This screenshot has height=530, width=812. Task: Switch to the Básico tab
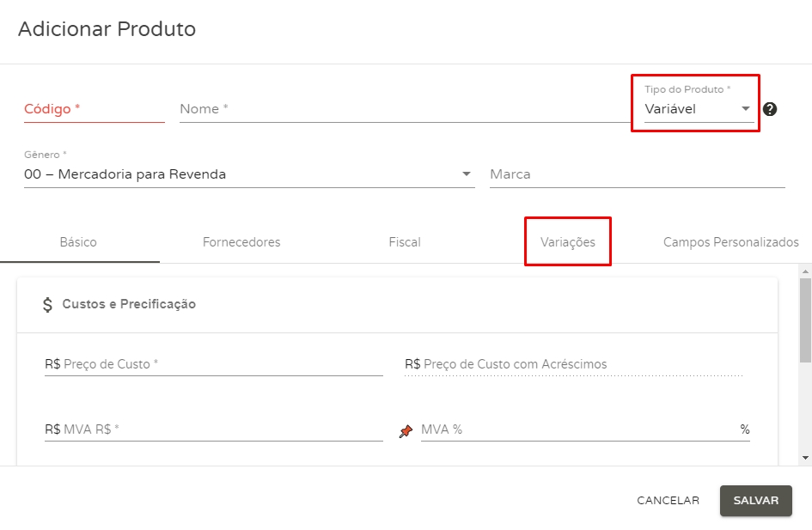tap(78, 242)
